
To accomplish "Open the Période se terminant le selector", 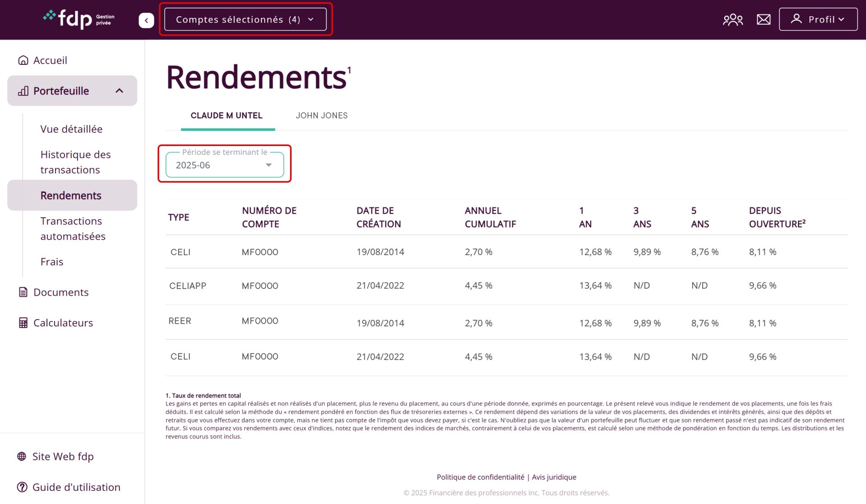I will pyautogui.click(x=225, y=165).
